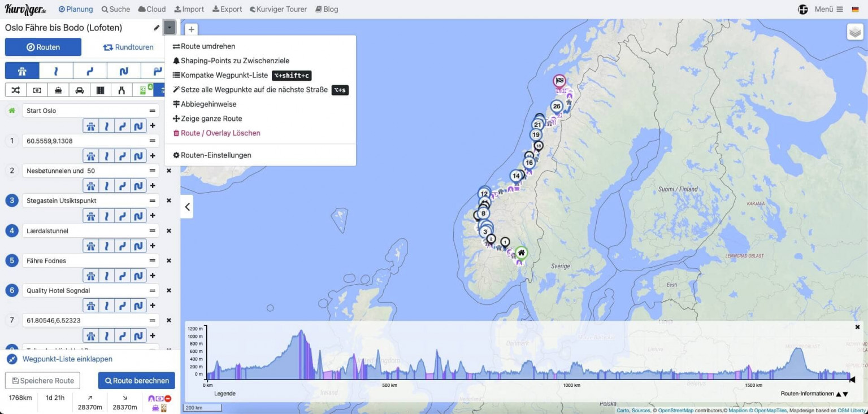
Task: Close the elevation profile panel
Action: [857, 327]
